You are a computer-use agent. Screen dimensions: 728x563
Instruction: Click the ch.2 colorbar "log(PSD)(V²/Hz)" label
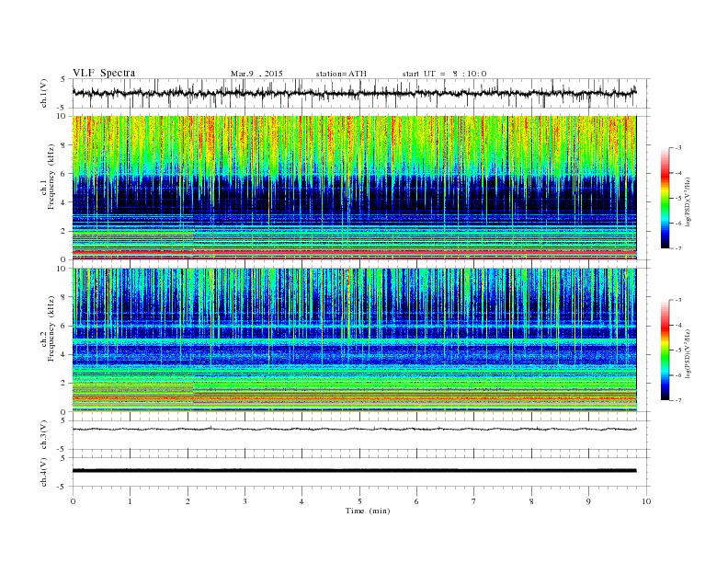click(x=688, y=353)
